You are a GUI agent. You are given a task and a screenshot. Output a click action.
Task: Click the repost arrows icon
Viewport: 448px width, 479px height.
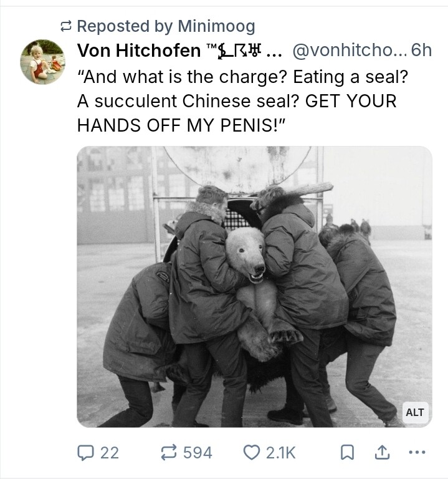pos(169,452)
